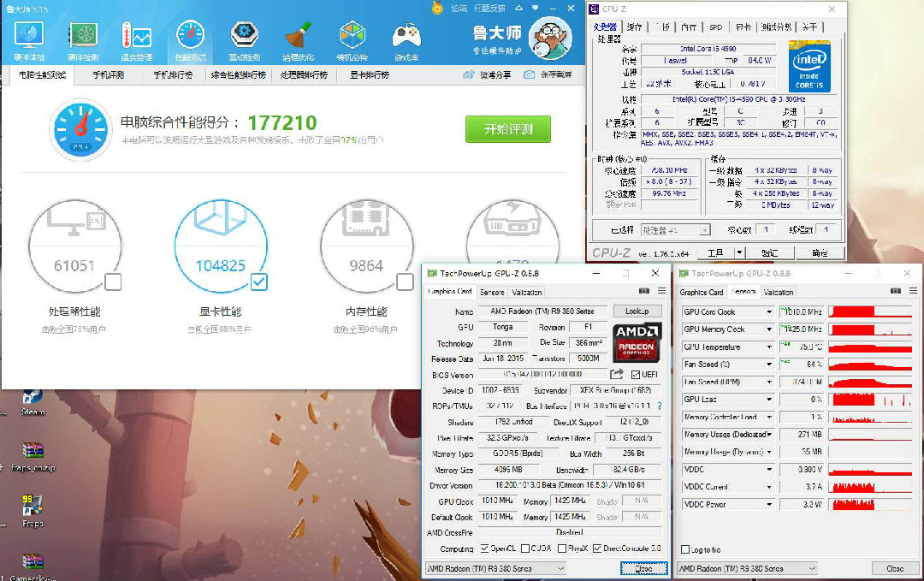The width and height of the screenshot is (924, 581).
Task: Switch to 显卡排行榜 tab
Action: coord(370,74)
